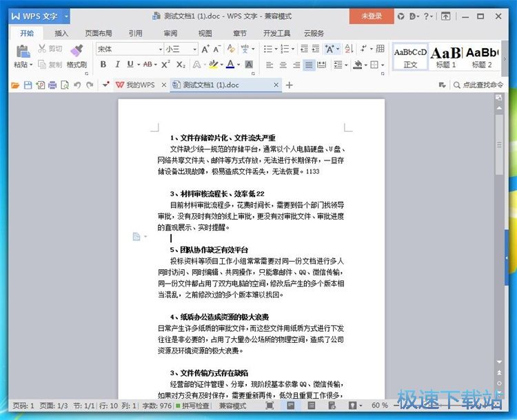
Task: Switch to the 插入 ribbon tab
Action: coord(61,32)
